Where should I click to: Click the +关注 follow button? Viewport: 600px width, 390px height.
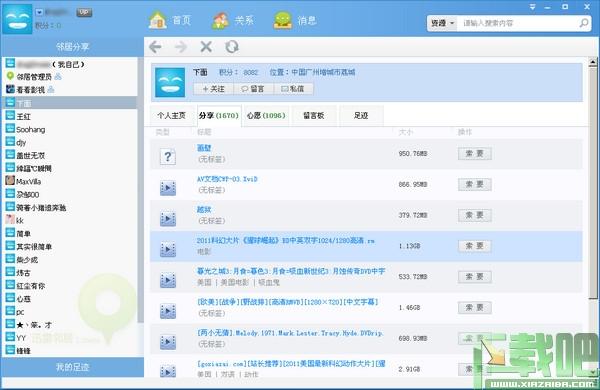click(x=214, y=89)
